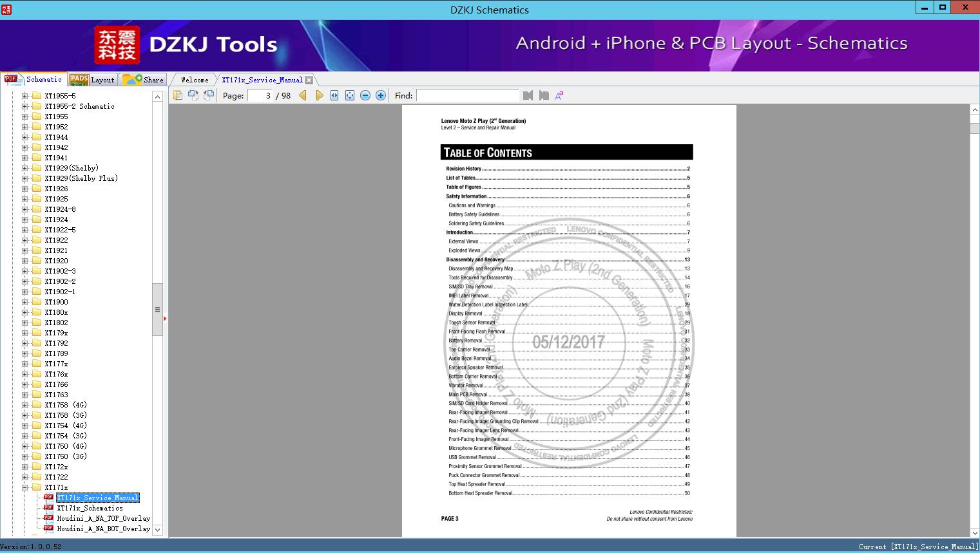Close the XT171x_Service_Manual tab
The image size is (980, 553).
pyautogui.click(x=309, y=80)
